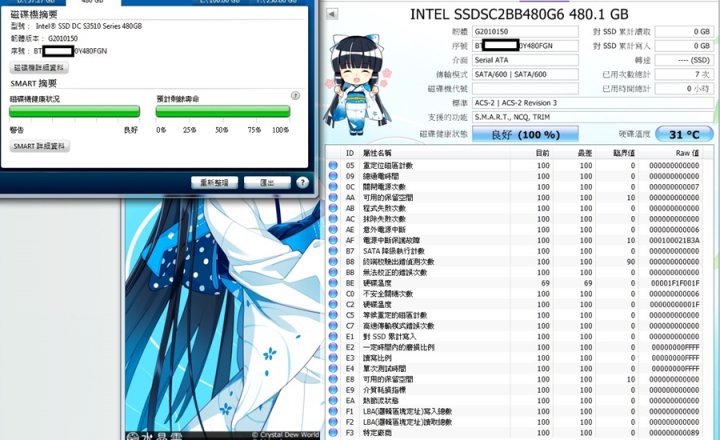
Task: Click the round help icon beside 匯出 button
Action: coord(302,182)
